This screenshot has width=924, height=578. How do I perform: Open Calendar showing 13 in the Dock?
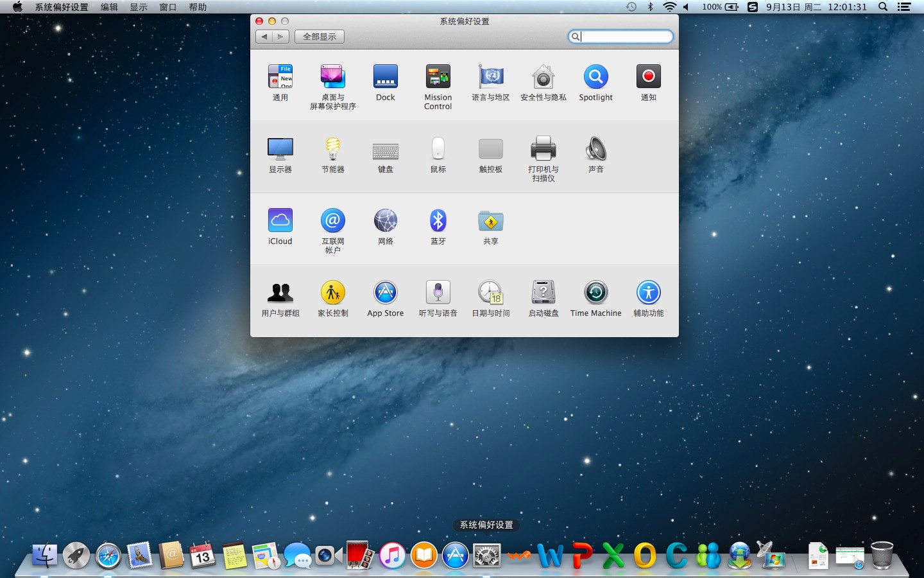pyautogui.click(x=202, y=556)
